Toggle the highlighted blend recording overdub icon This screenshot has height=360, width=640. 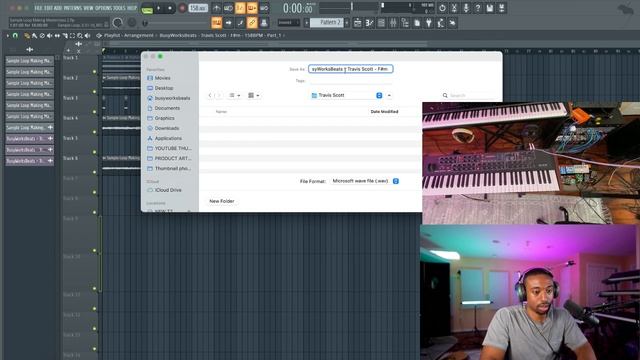tap(252, 8)
